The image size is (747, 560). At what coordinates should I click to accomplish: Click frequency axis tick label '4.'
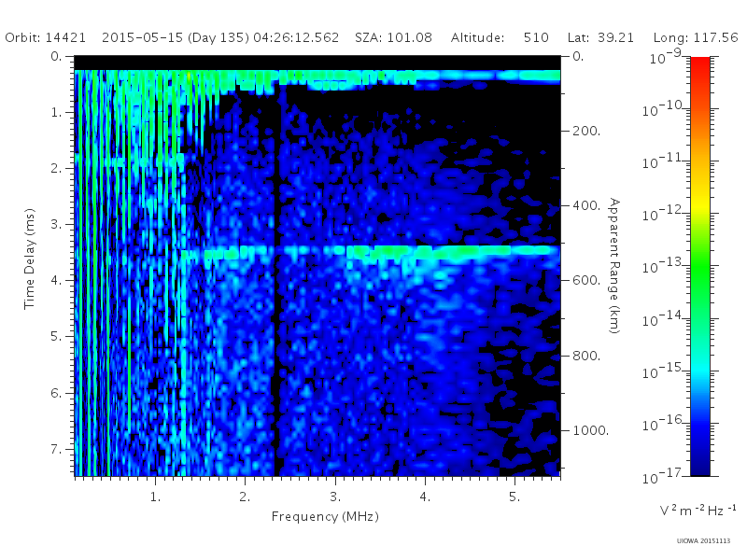425,497
